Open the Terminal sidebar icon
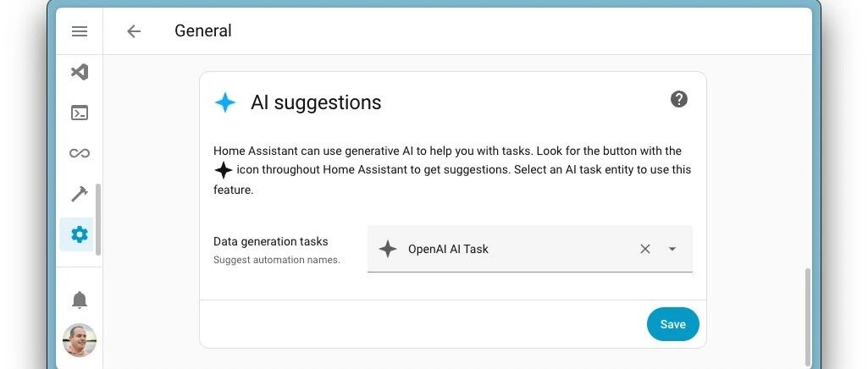The image size is (868, 369). tap(80, 113)
